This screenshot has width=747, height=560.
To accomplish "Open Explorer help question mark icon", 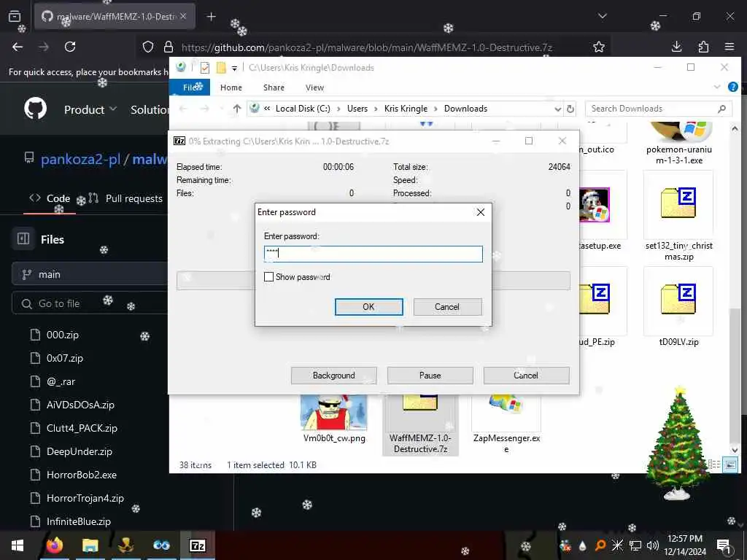I will [732, 87].
